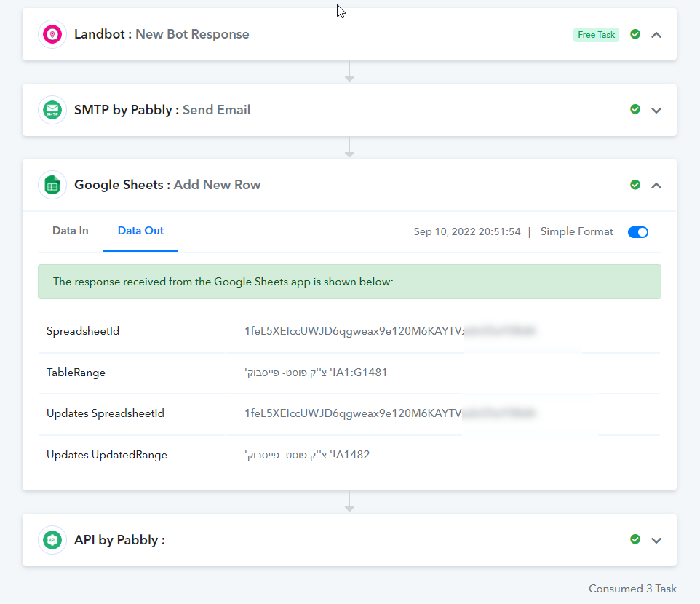Click the Updates SpreadsheetId label
The width and height of the screenshot is (700, 604).
[x=106, y=413]
